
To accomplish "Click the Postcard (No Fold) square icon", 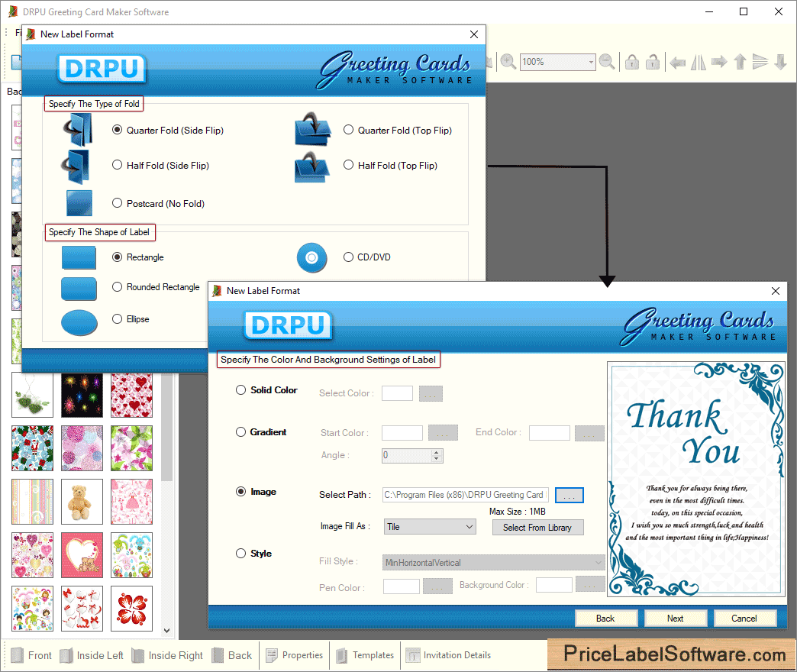I will click(79, 203).
